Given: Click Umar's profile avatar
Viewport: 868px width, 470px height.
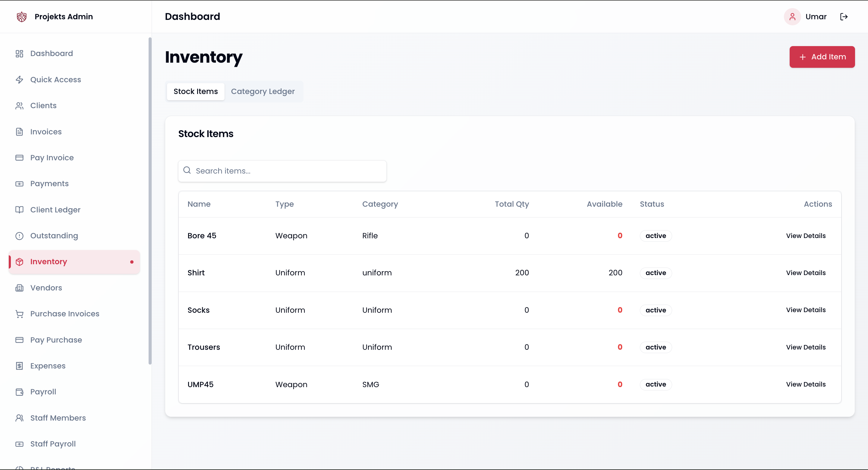Looking at the screenshot, I should pos(792,17).
